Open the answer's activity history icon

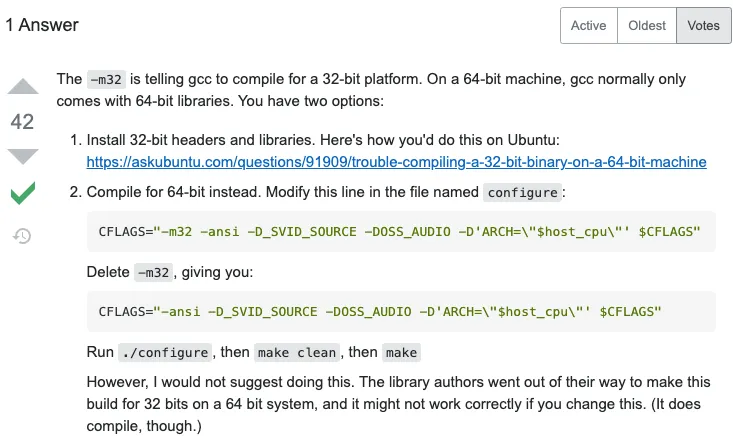click(x=22, y=236)
